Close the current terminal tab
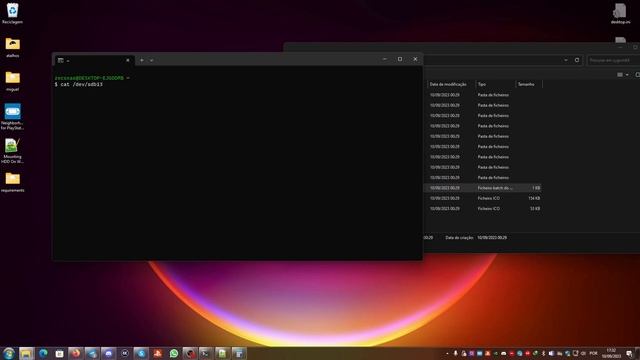The width and height of the screenshot is (640, 360). point(128,60)
